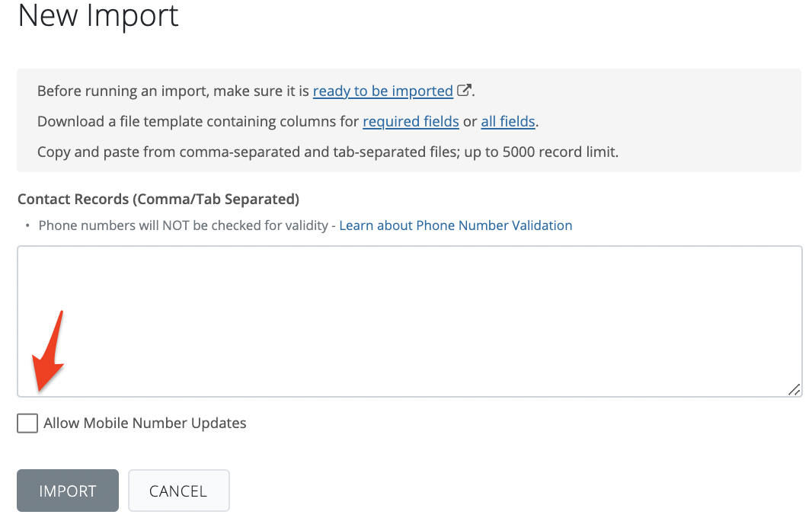The image size is (812, 521).
Task: Download the 'required fields' template
Action: (411, 122)
